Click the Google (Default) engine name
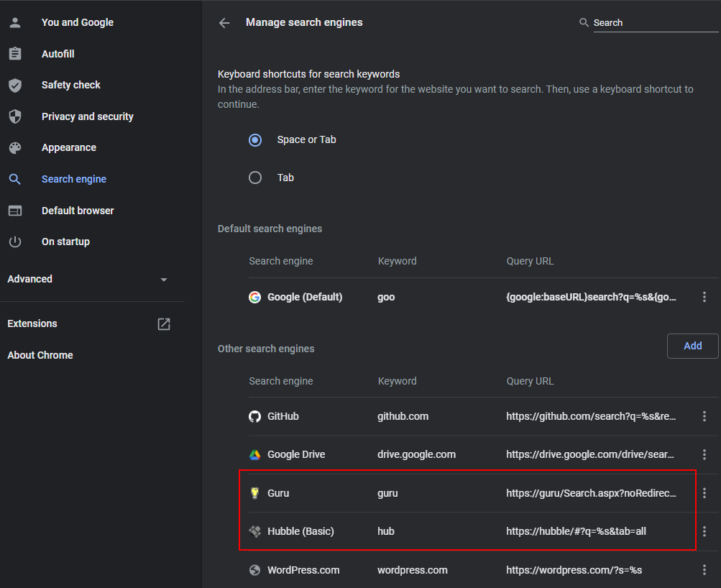This screenshot has height=588, width=721. 305,297
